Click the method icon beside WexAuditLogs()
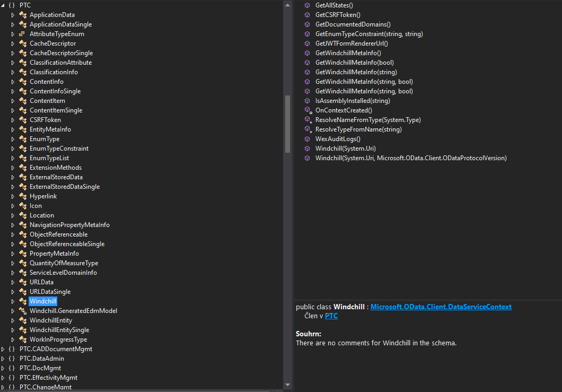The height and width of the screenshot is (392, 562). coord(306,138)
